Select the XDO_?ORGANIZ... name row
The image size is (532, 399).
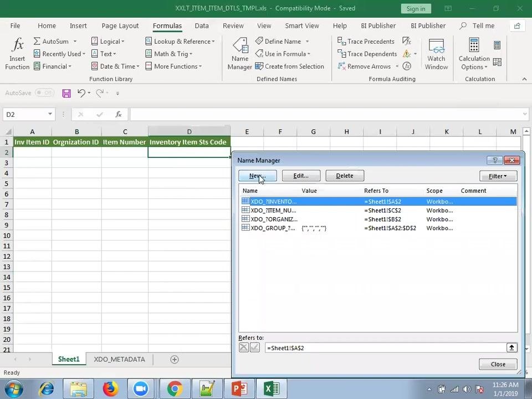[378, 219]
